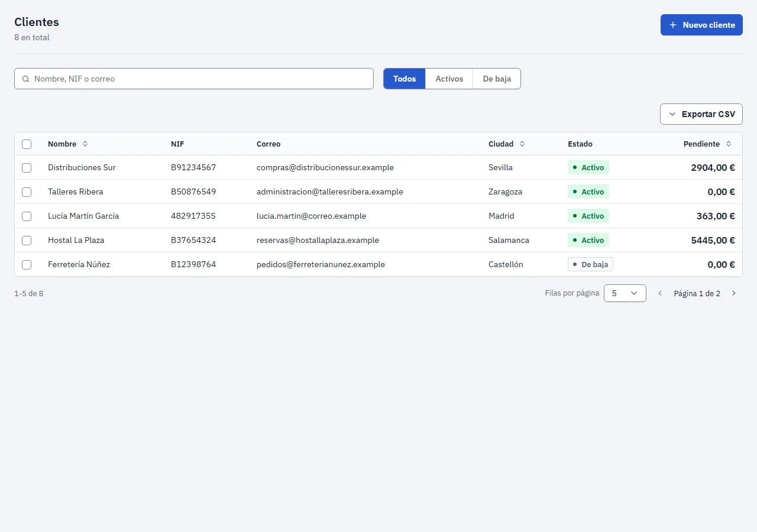Click the Activo badge for Hostal La Plaza
This screenshot has width=757, height=532.
[x=588, y=240]
